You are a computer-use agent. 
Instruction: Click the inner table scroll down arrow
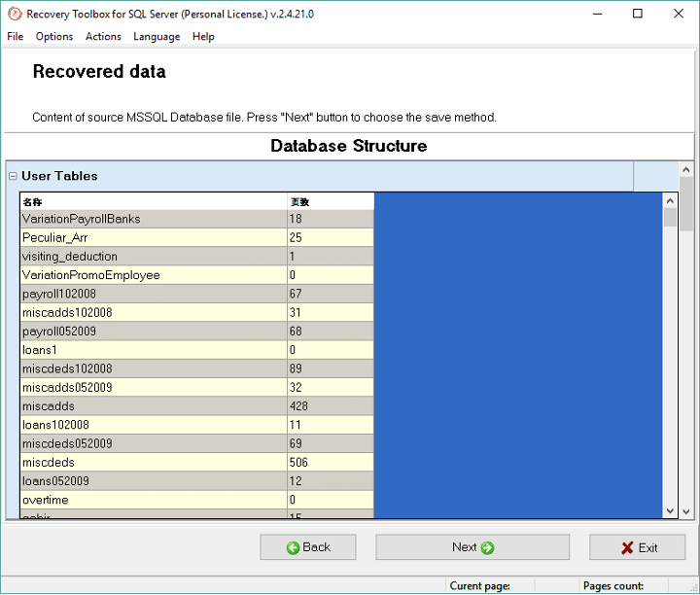coord(670,510)
